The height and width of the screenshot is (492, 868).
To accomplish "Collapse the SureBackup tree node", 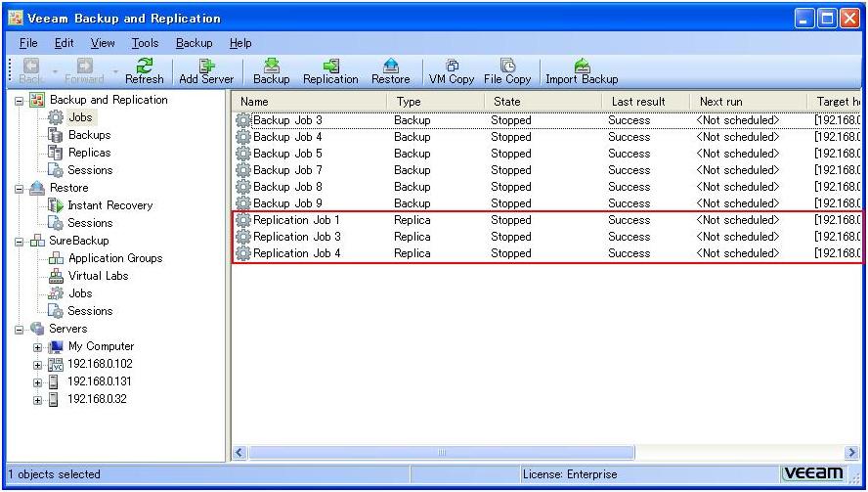I will coord(20,242).
